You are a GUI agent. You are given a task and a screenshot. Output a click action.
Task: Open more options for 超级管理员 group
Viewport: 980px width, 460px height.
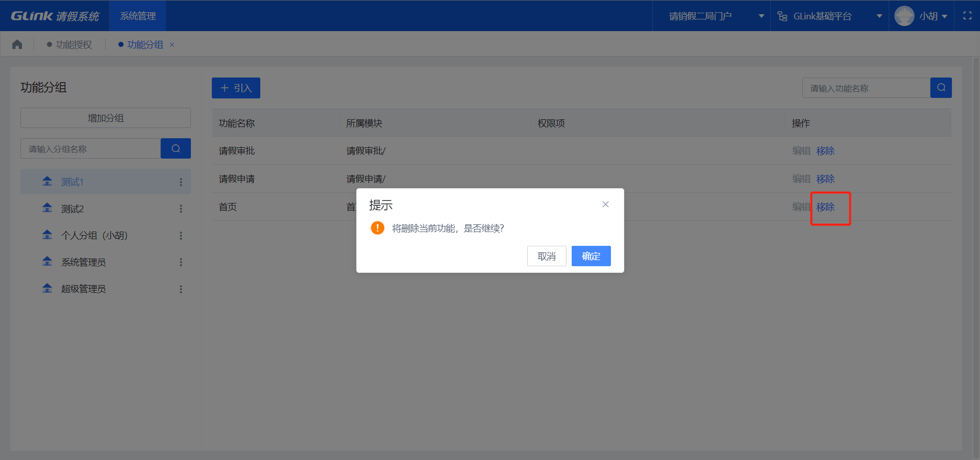181,289
